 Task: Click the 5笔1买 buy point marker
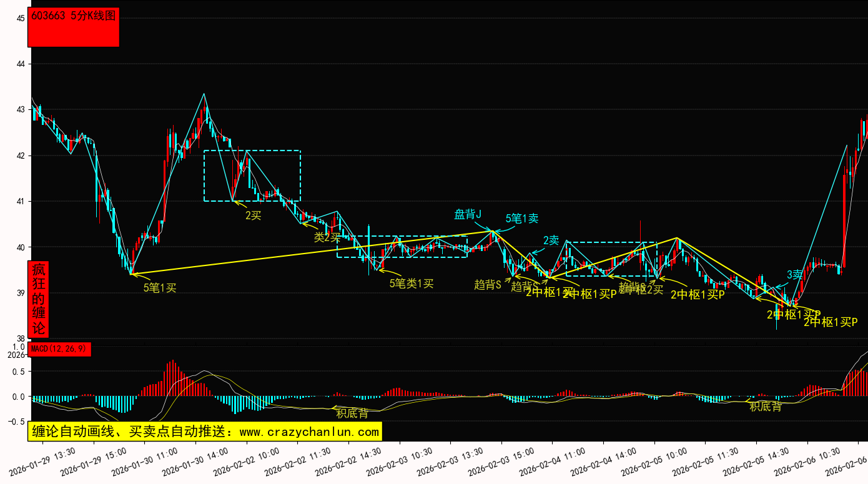click(160, 288)
